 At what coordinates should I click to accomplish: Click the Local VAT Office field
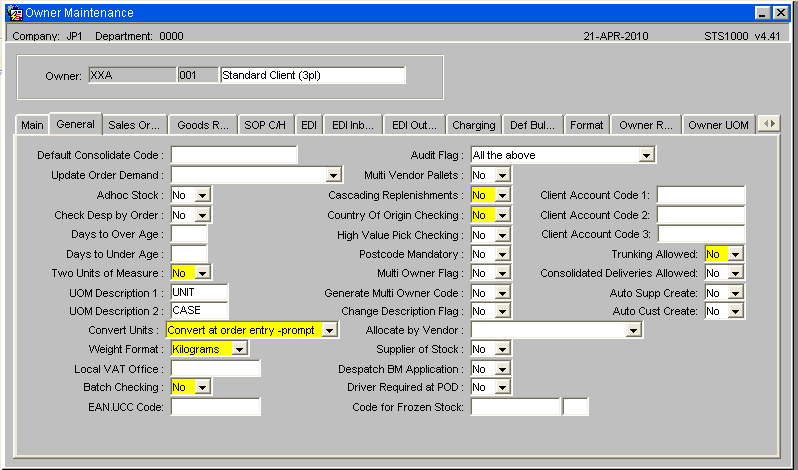(216, 369)
